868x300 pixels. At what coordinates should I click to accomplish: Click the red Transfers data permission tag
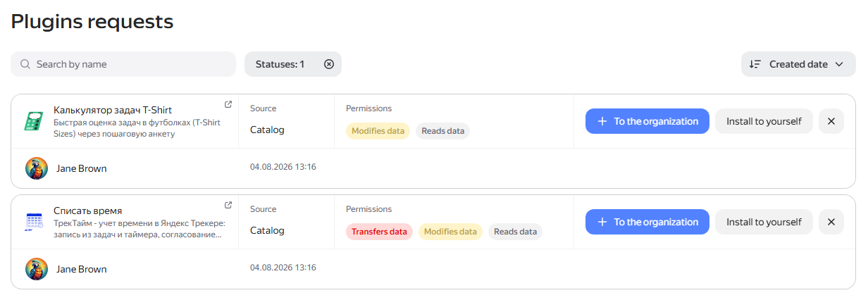pyautogui.click(x=379, y=232)
